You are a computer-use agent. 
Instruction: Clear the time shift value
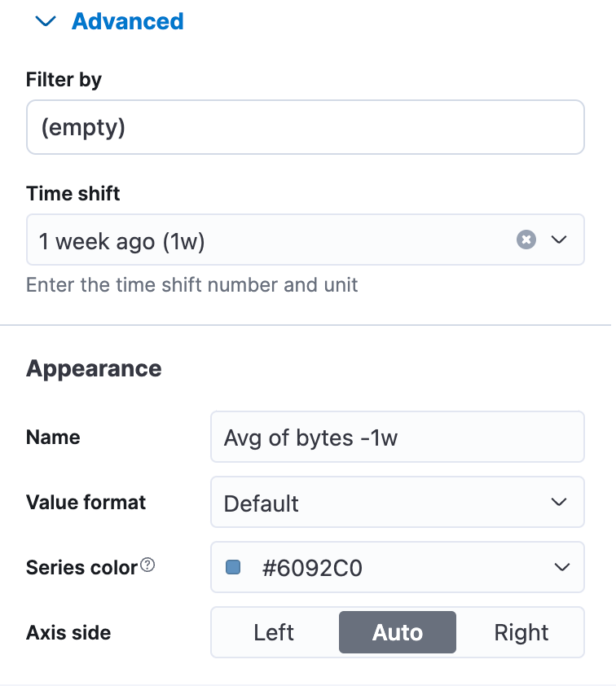(x=526, y=240)
